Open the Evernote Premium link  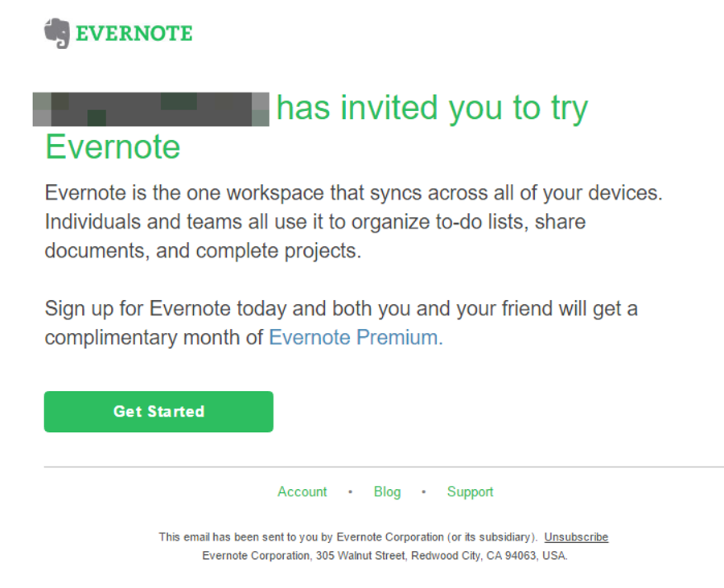356,337
